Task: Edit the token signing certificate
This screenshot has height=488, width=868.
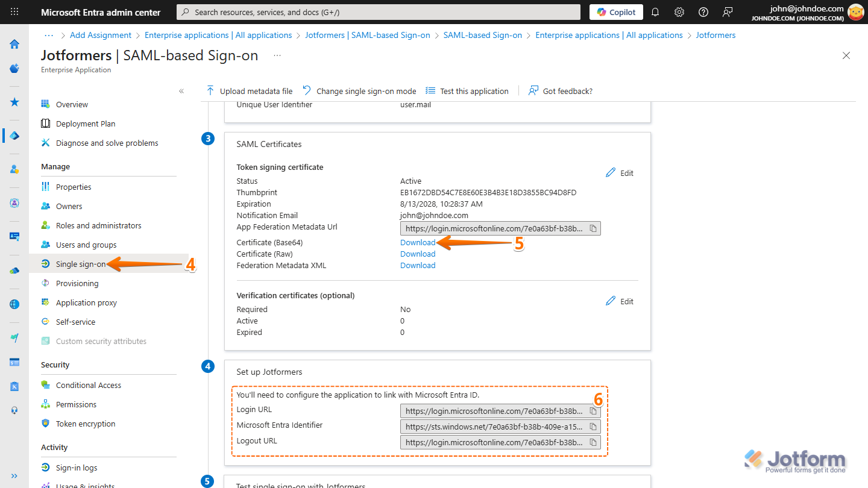Action: tap(620, 173)
